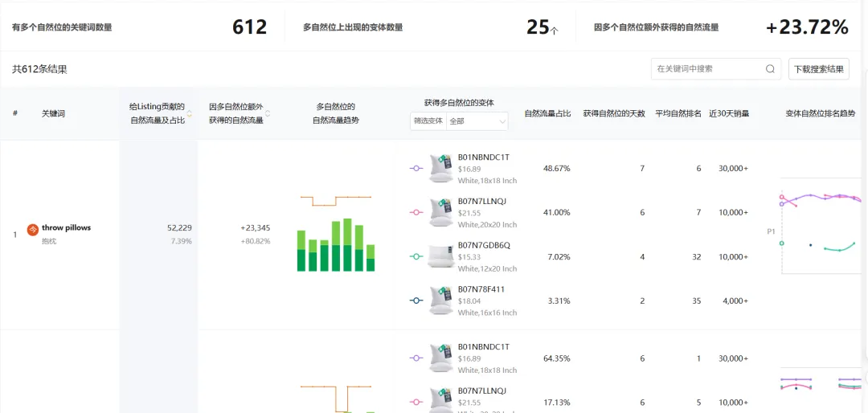Open pillow thumbnail in the 64.35% row
This screenshot has width=868, height=413.
pos(441,358)
